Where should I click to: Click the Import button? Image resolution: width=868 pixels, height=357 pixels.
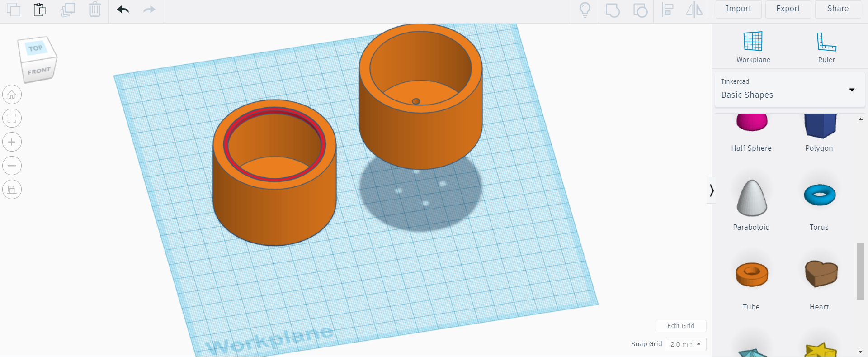pyautogui.click(x=739, y=9)
